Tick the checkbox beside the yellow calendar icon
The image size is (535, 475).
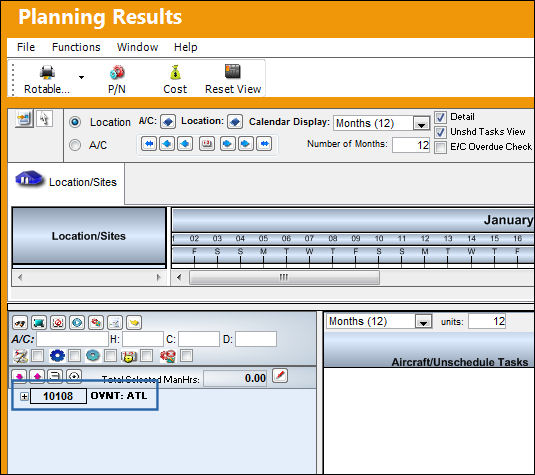click(147, 355)
